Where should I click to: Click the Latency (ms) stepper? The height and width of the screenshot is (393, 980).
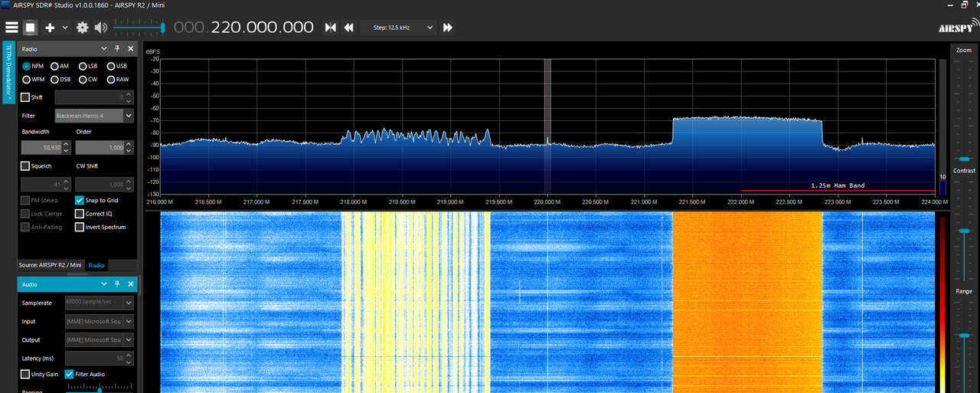pos(129,359)
